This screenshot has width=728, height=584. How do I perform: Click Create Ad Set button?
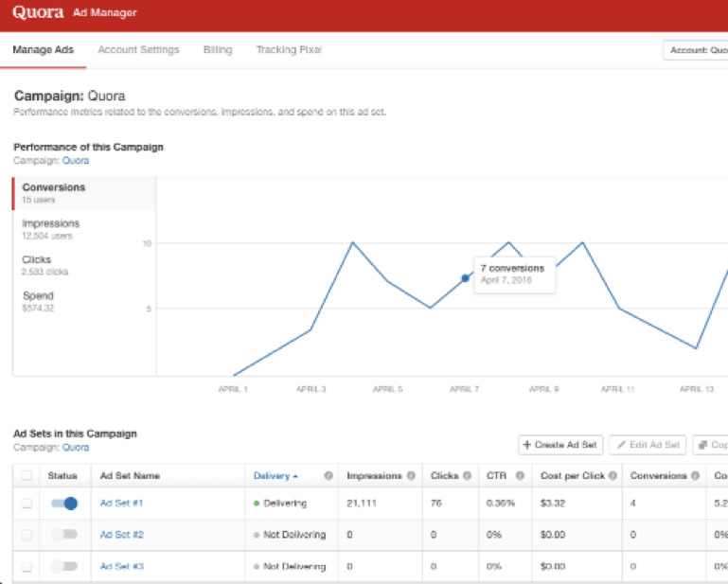(560, 445)
